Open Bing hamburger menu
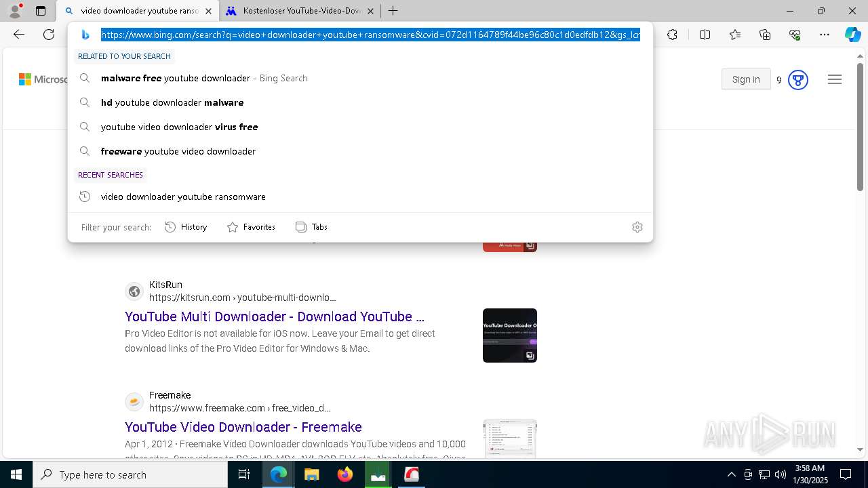 pos(835,80)
